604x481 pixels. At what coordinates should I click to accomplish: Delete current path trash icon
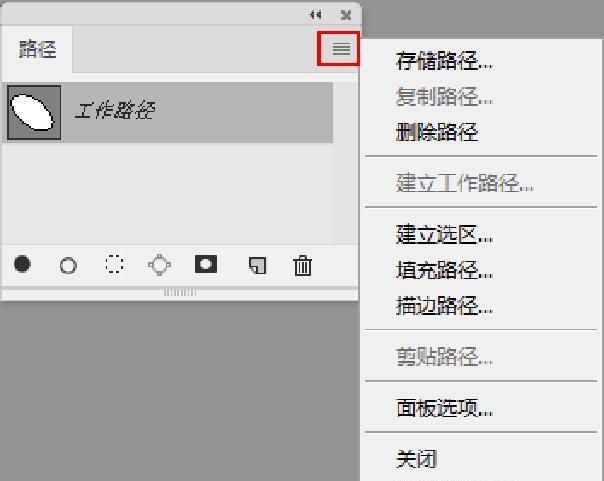303,265
